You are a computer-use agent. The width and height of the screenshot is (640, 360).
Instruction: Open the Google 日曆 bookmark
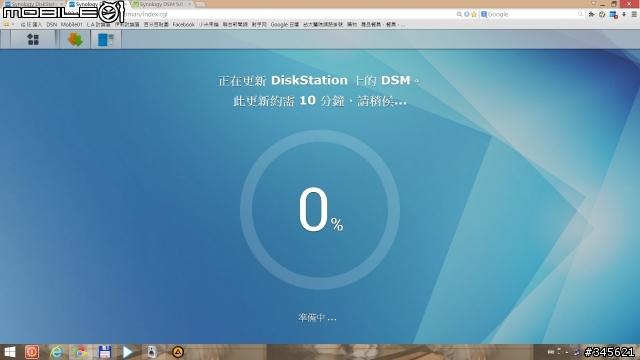pyautogui.click(x=284, y=24)
